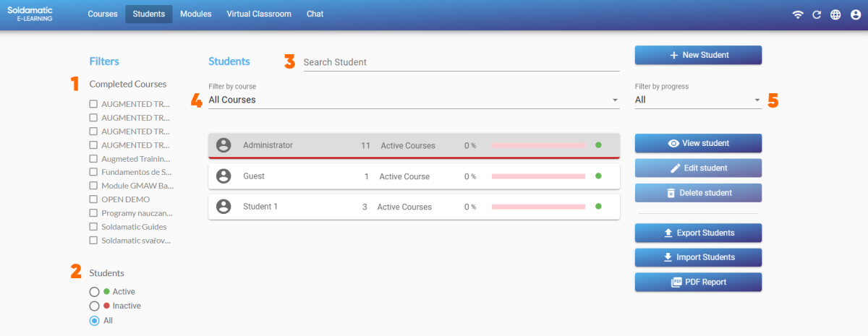This screenshot has width=868, height=336.
Task: Select the Inactive students radio button
Action: tap(94, 306)
